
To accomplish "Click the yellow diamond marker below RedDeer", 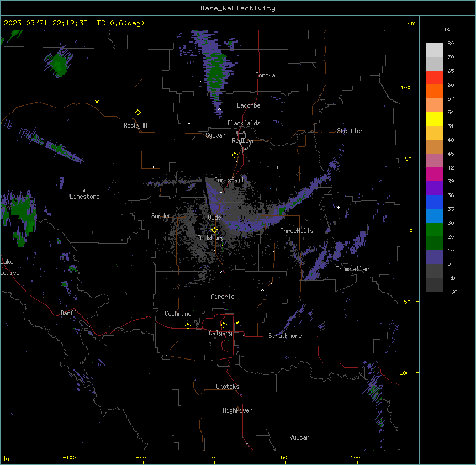I will point(235,155).
